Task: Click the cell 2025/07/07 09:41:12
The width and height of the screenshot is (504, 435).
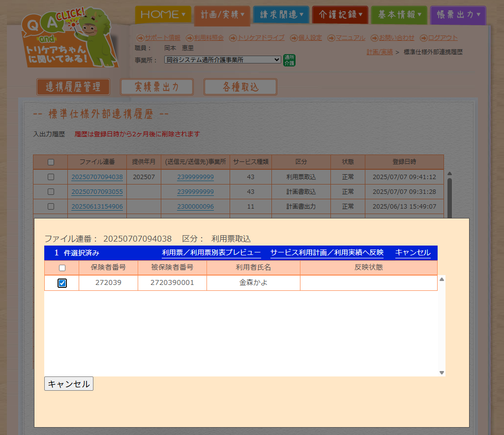Action: pyautogui.click(x=404, y=177)
